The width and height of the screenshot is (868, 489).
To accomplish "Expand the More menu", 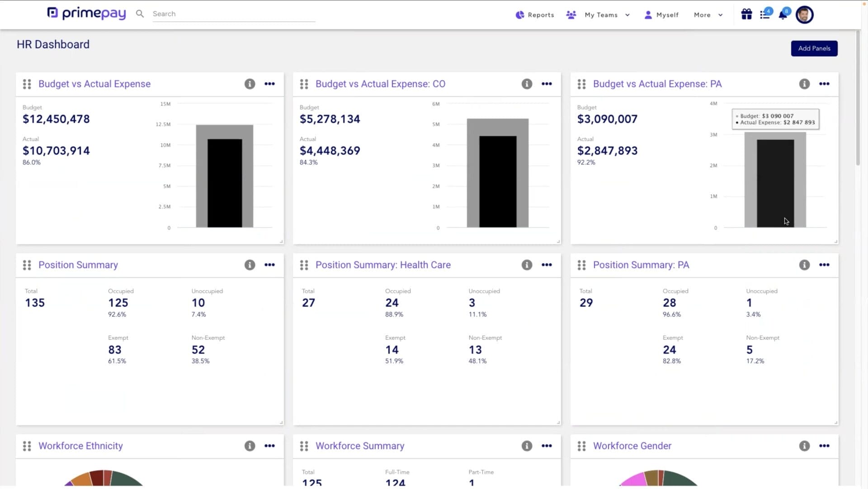I will [708, 15].
